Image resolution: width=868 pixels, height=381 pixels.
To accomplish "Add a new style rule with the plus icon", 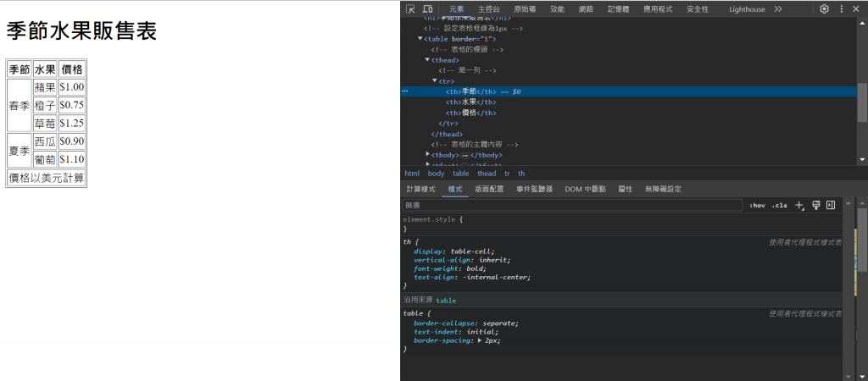I will click(x=799, y=205).
